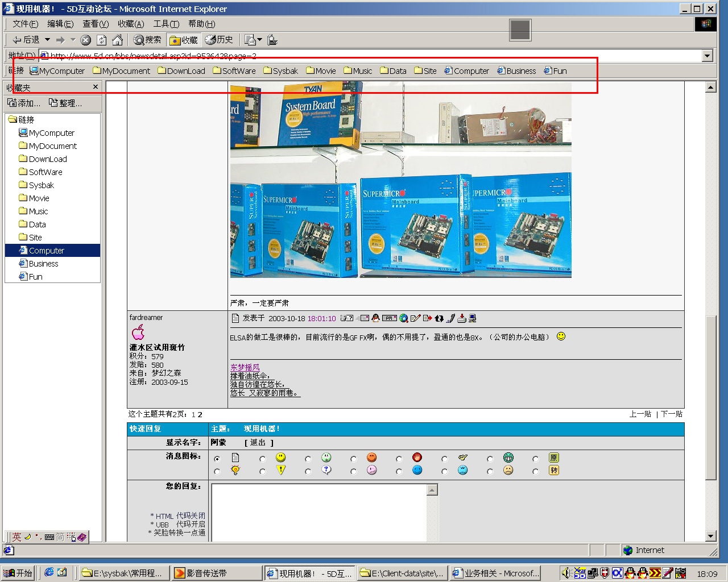Click the edit post pencil icon
Screen dimensions: 728x582
tap(415, 318)
